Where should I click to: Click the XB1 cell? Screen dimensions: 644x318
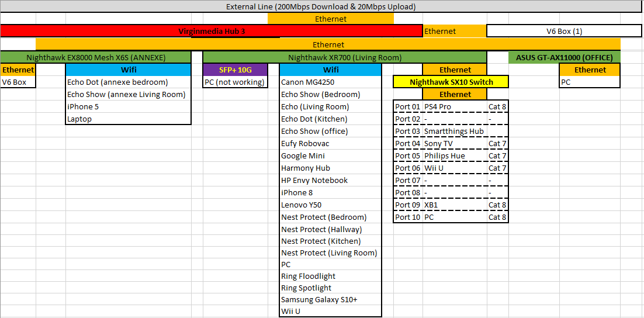tap(455, 205)
